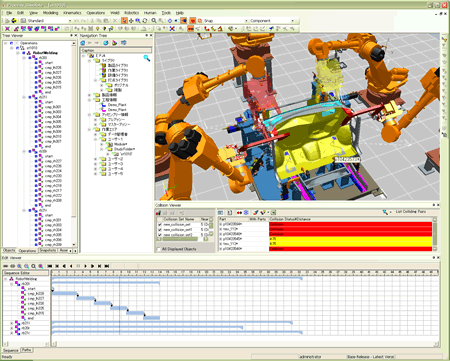The width and height of the screenshot is (450, 361).
Task: Enable the All Displayed Objects checkbox
Action: pos(159,249)
